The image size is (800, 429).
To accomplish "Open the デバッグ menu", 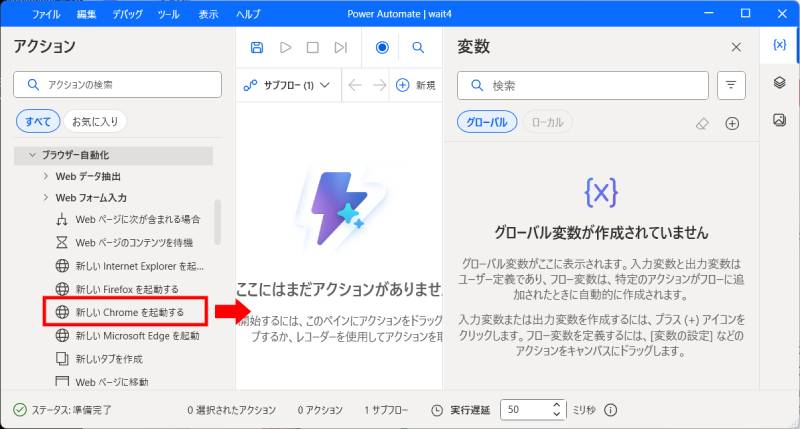I will (127, 14).
